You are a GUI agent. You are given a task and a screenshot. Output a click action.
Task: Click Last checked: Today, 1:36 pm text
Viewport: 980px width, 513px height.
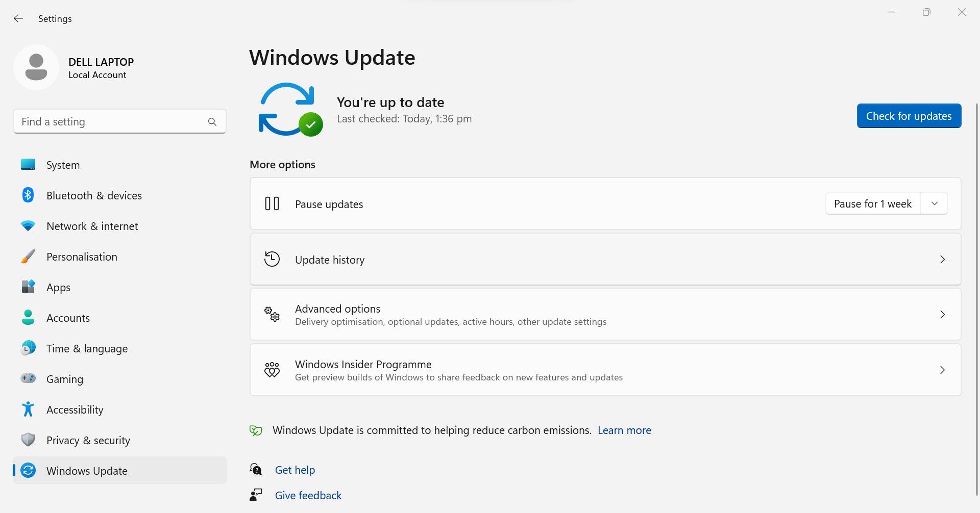click(x=404, y=119)
